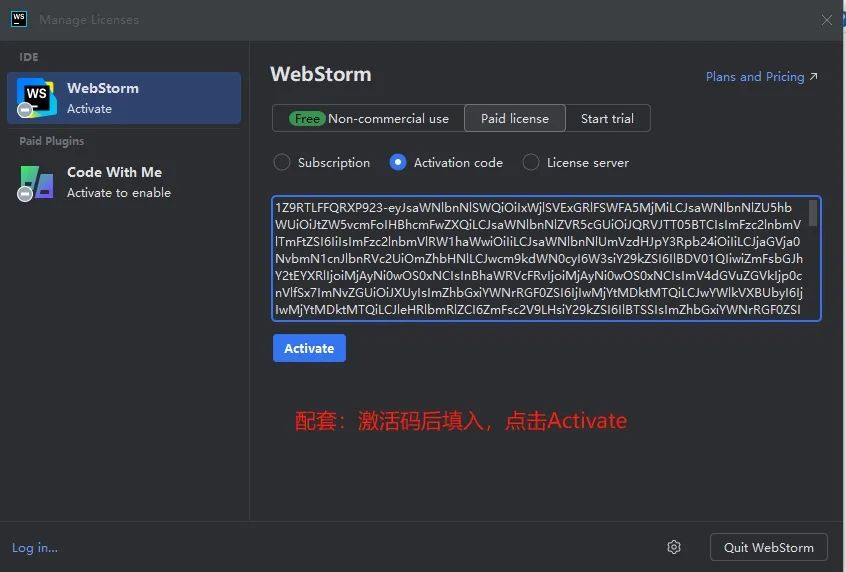Select WebStorm item in the IDE list

coord(124,98)
